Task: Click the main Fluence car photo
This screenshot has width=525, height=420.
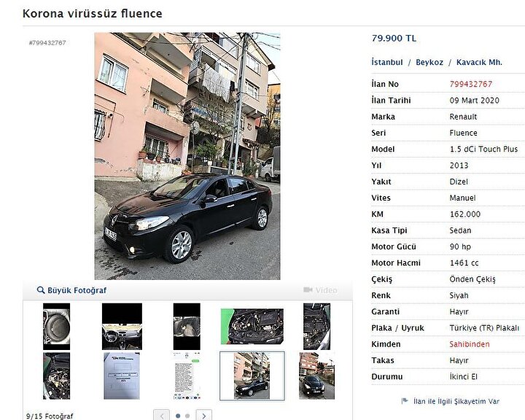Action: pyautogui.click(x=187, y=156)
